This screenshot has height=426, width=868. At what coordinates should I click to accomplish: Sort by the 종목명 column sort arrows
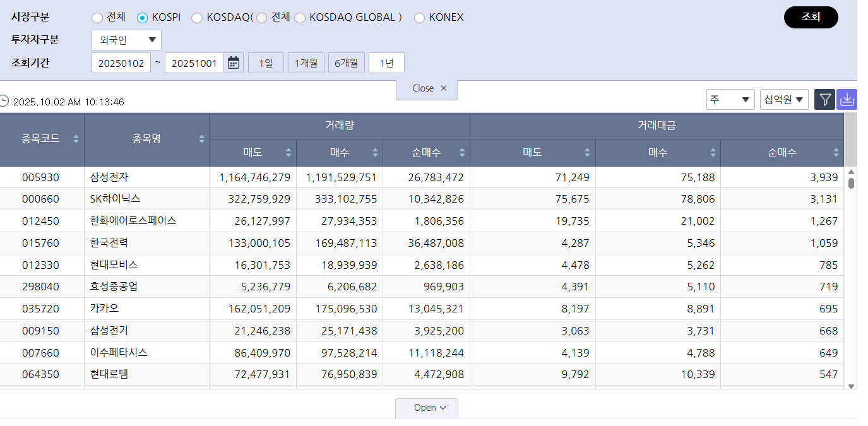pyautogui.click(x=202, y=139)
